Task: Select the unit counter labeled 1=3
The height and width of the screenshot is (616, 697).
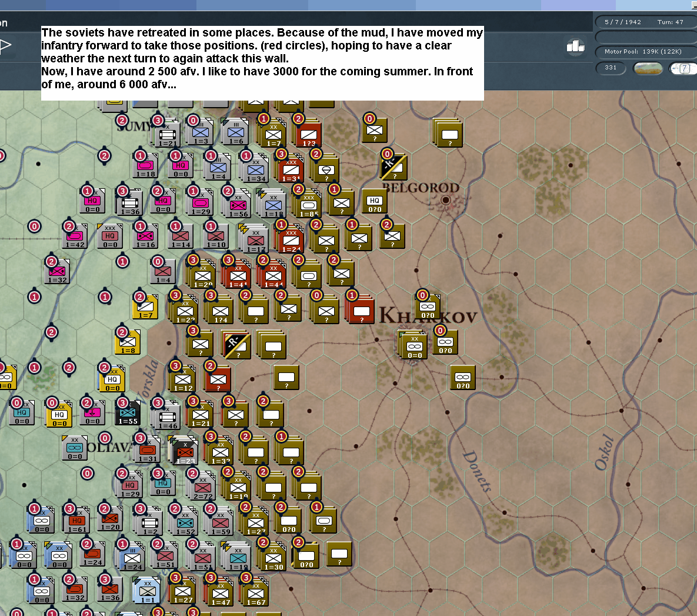Action: click(200, 133)
